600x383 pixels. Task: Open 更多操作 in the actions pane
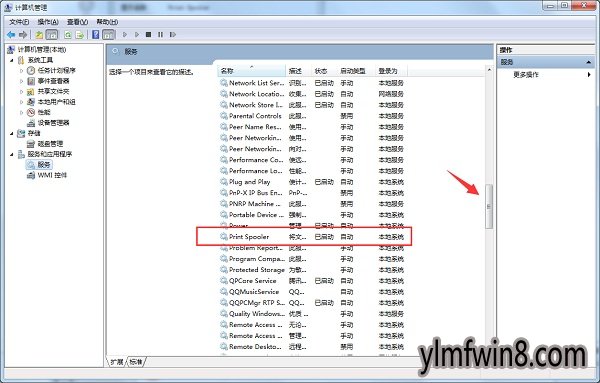click(545, 75)
